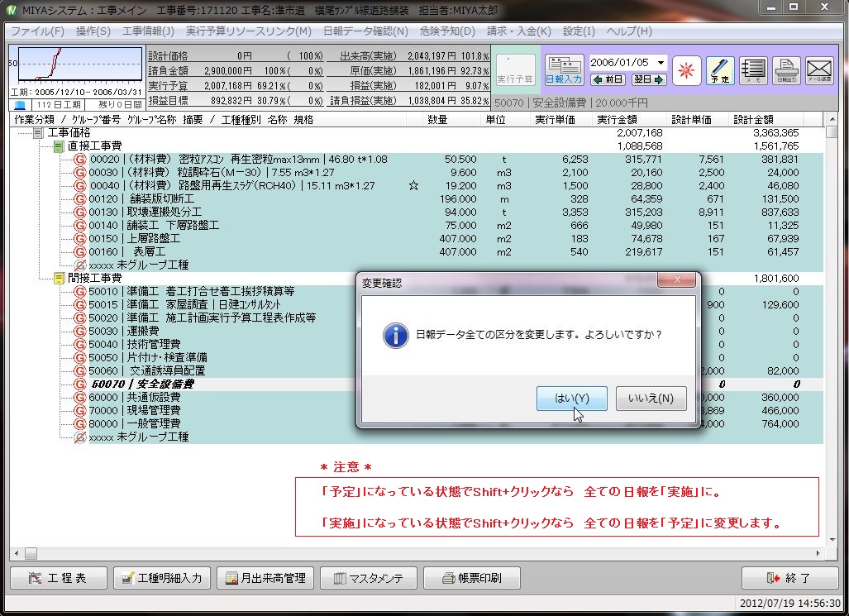Open the 日報データ確認(N) menu

[x=365, y=31]
